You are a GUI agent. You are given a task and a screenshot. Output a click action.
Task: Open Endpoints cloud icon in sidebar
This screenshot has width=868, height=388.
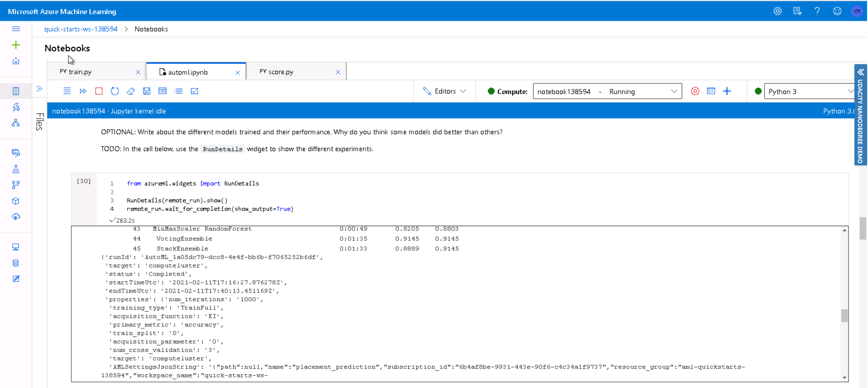[16, 217]
